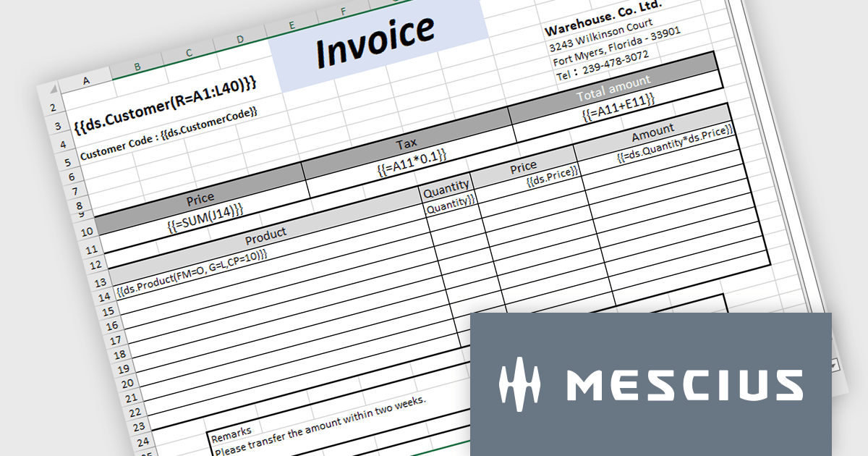The image size is (868, 456).
Task: Select row 7 header
Action: pyautogui.click(x=75, y=191)
